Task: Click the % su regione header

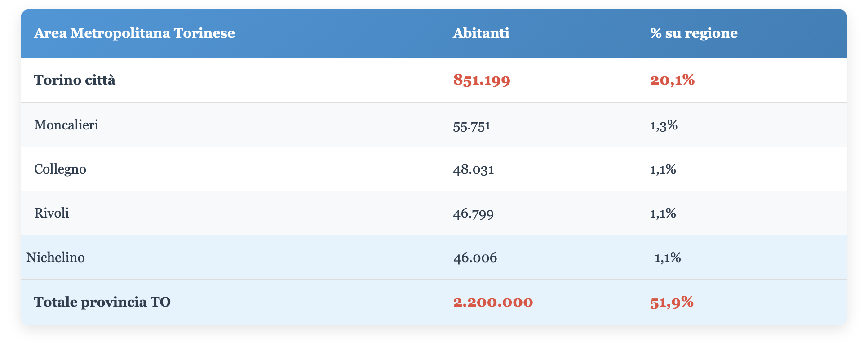Action: click(x=694, y=33)
